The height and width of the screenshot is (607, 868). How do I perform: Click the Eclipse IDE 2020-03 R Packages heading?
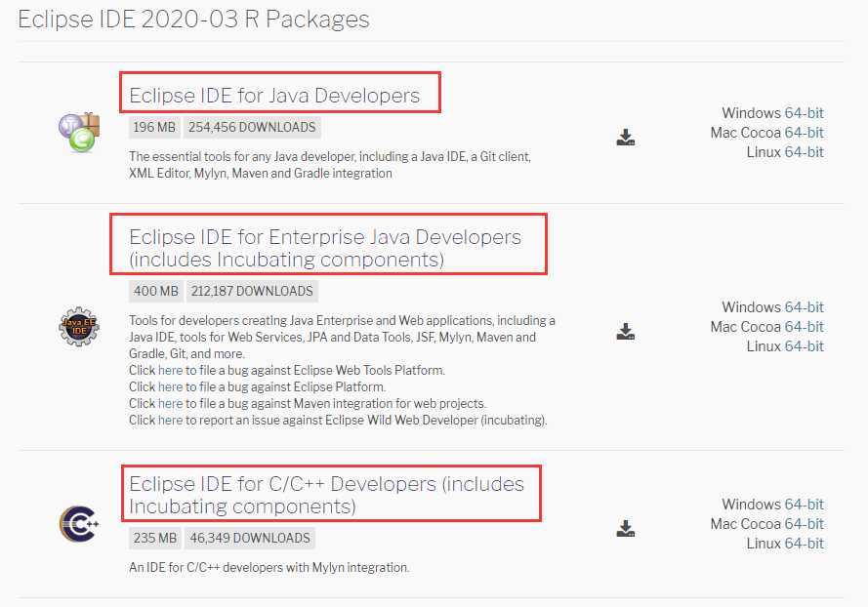tap(193, 20)
